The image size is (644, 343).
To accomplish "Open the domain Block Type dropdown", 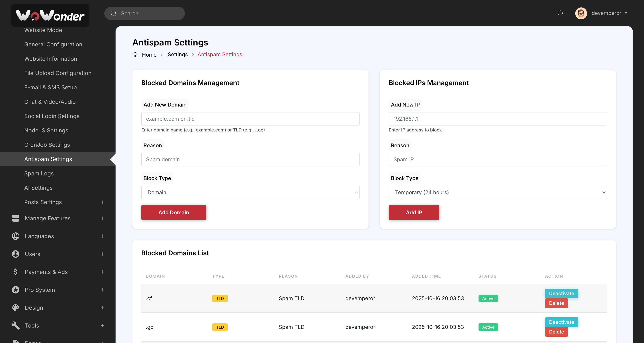I will click(250, 192).
